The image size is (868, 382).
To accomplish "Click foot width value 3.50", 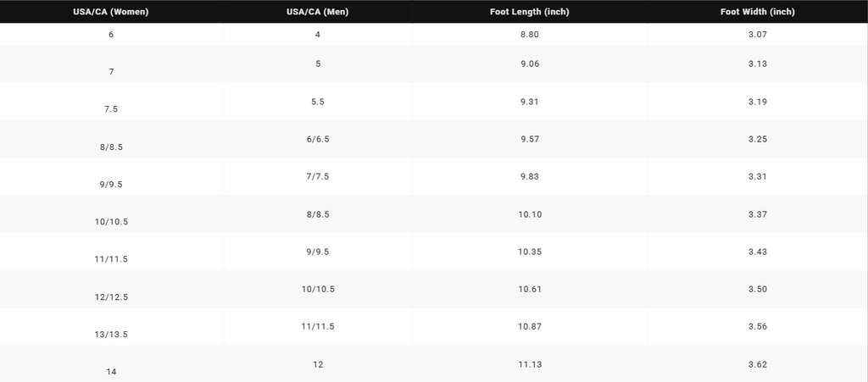I will (x=757, y=289).
